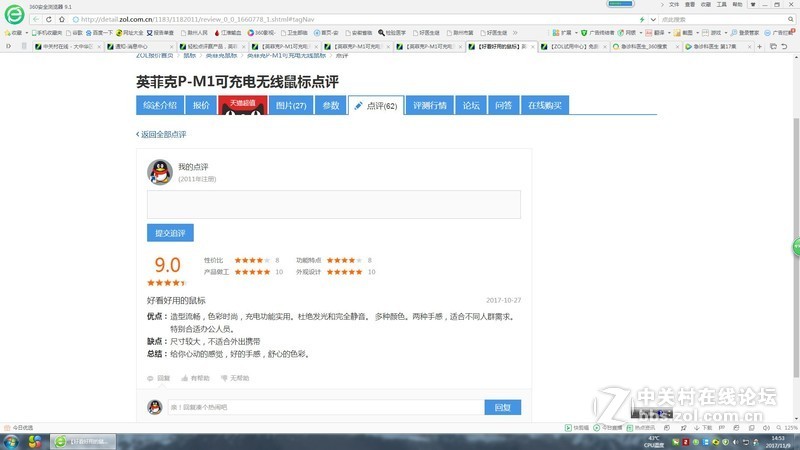Open the 百度一下 bookmark
The height and width of the screenshot is (450, 800).
click(99, 33)
